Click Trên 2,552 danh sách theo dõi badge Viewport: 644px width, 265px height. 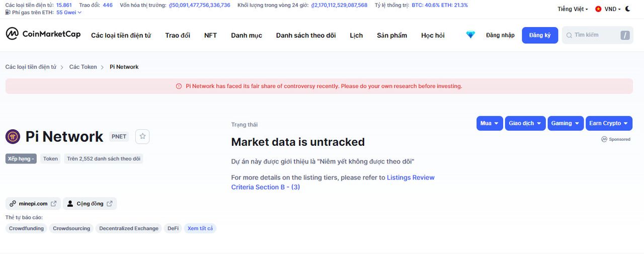click(104, 158)
